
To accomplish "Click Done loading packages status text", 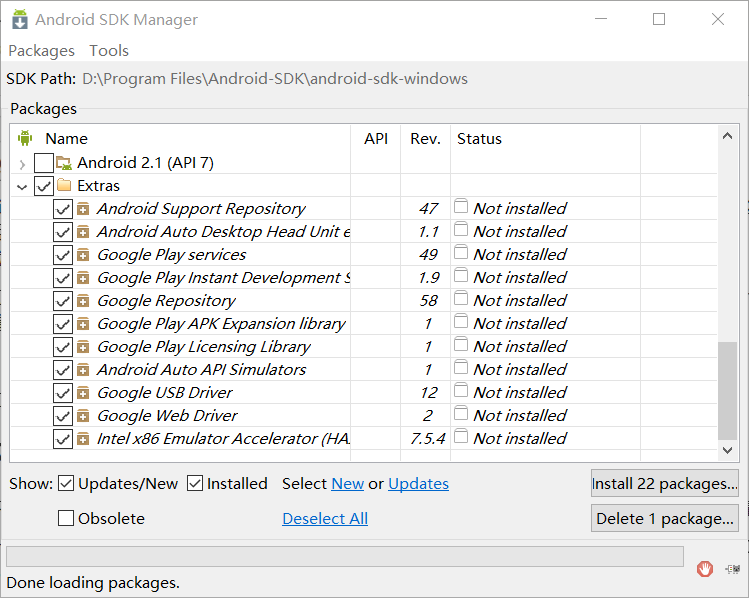I will (x=93, y=583).
